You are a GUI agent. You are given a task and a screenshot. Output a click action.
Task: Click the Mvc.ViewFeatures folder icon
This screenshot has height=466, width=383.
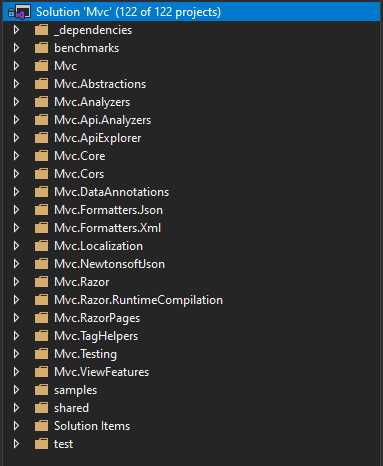tap(41, 372)
